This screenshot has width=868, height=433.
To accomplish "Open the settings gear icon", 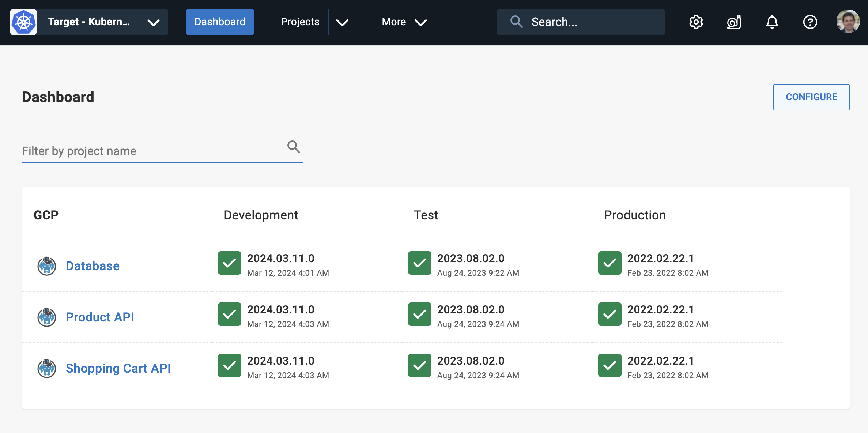I will point(696,22).
